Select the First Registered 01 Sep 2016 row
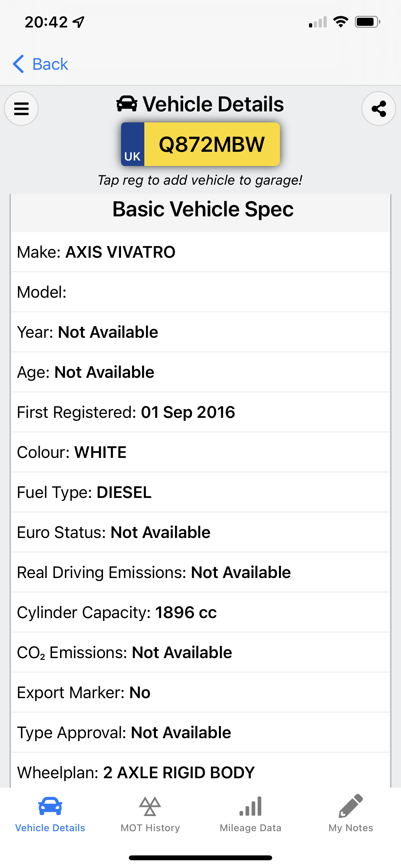 pos(200,412)
